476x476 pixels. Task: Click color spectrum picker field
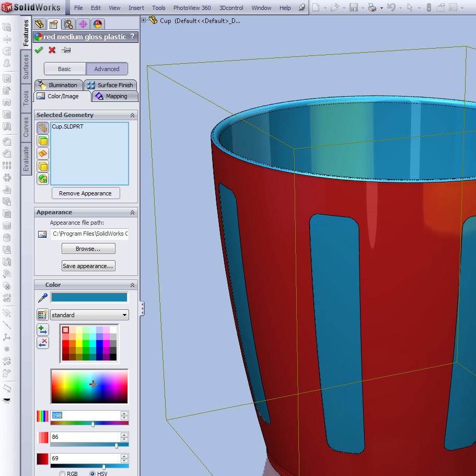click(89, 387)
